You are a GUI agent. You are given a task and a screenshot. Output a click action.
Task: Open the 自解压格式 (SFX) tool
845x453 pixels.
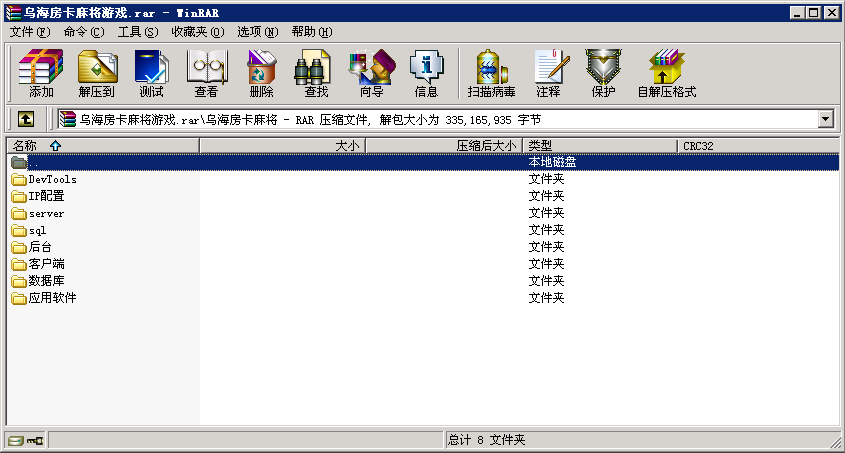coord(666,73)
